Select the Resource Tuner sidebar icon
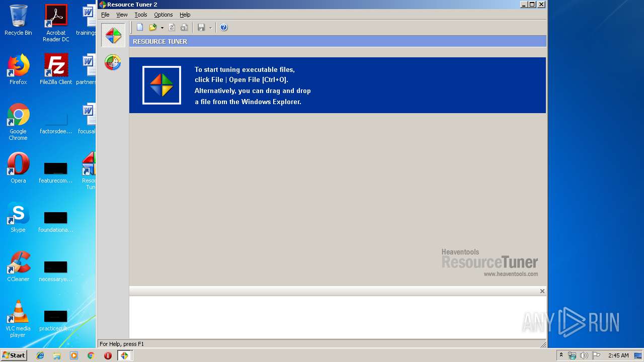Image resolution: width=644 pixels, height=362 pixels. [x=113, y=35]
